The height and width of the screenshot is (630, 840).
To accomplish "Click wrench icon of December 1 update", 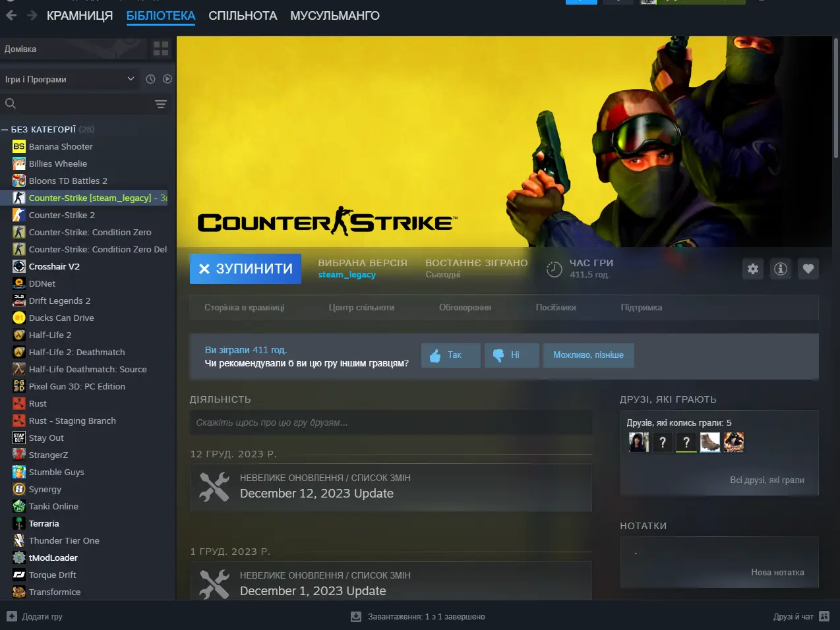I will pos(214,584).
